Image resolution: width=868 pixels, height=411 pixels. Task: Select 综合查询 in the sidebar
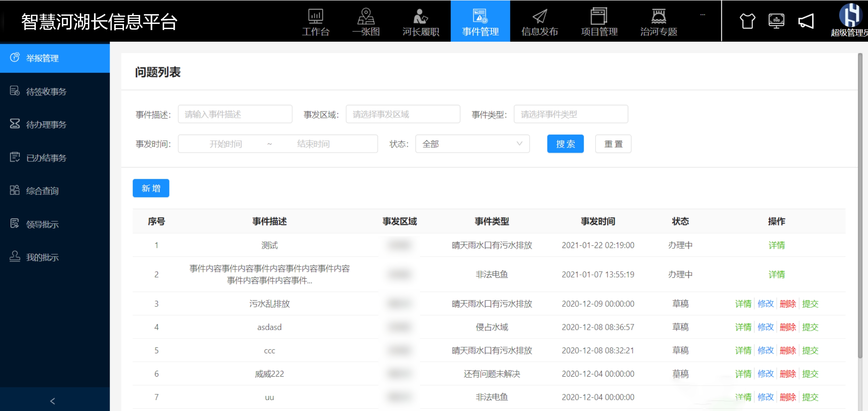click(x=42, y=191)
